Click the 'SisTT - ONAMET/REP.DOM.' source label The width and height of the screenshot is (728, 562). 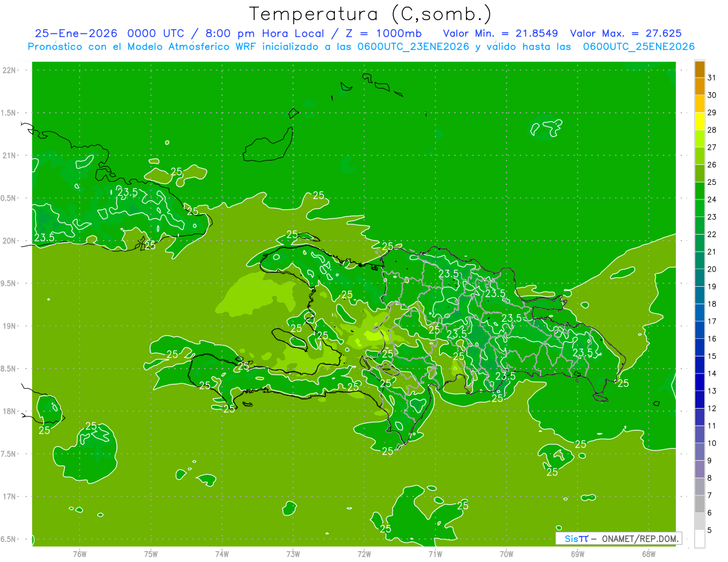point(618,538)
